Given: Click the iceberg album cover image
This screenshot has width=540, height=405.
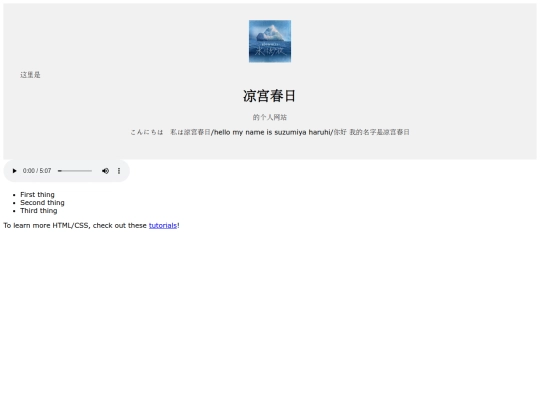Looking at the screenshot, I should pos(270,41).
